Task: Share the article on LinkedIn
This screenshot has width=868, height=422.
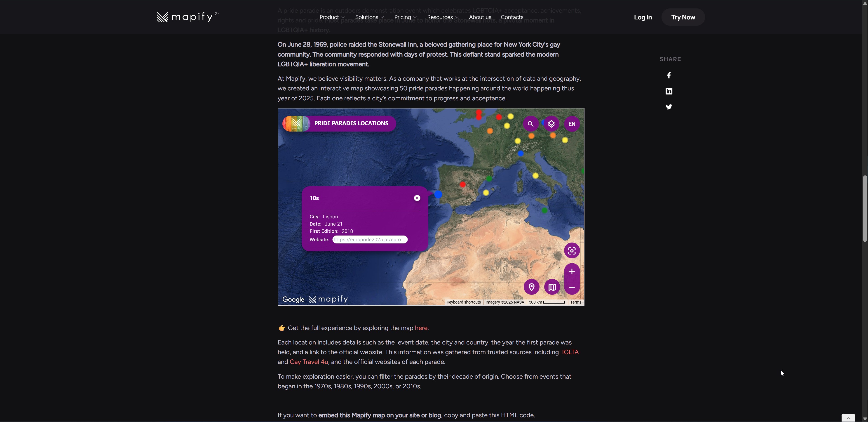Action: click(x=669, y=91)
